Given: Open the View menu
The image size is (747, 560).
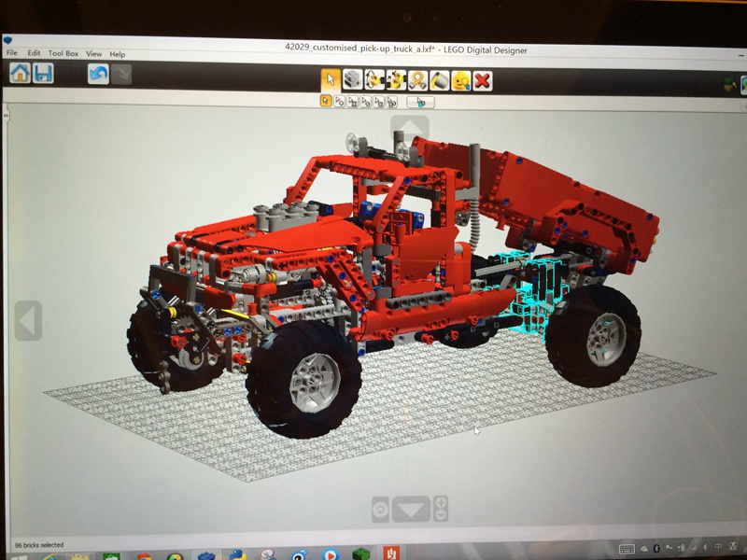Looking at the screenshot, I should [x=94, y=54].
